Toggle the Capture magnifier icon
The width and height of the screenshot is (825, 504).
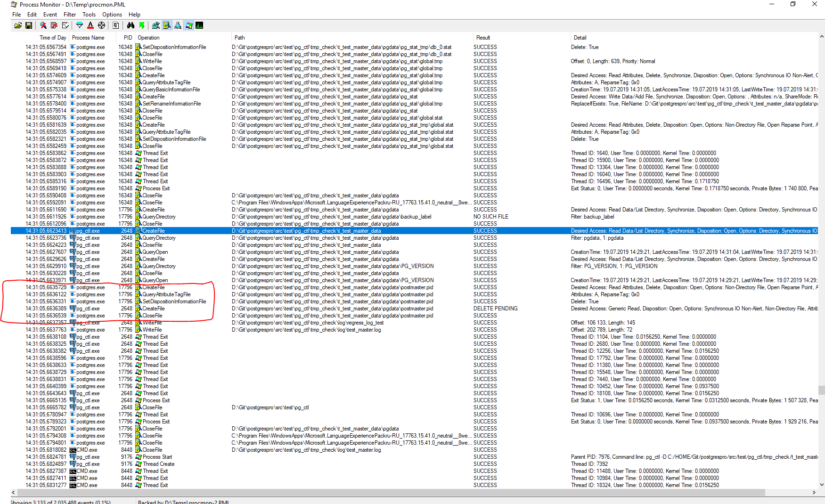click(x=43, y=25)
